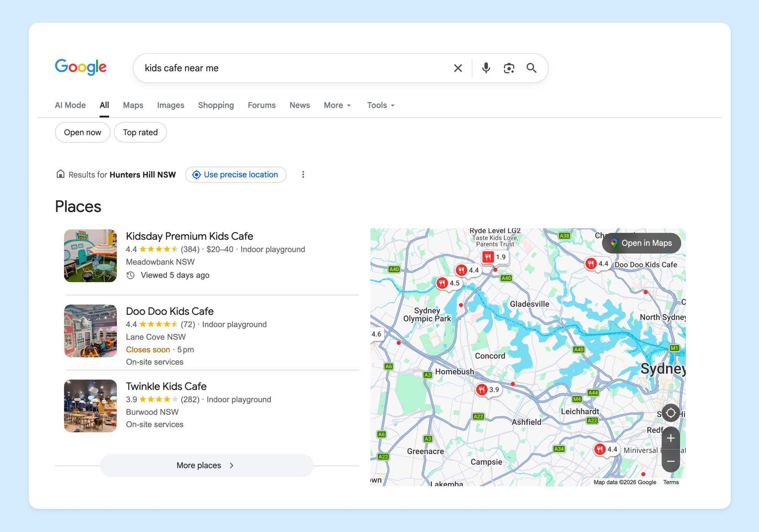Select the restaurant pin rated 4.5 on the map
Screen dimensions: 759x532
[449, 283]
